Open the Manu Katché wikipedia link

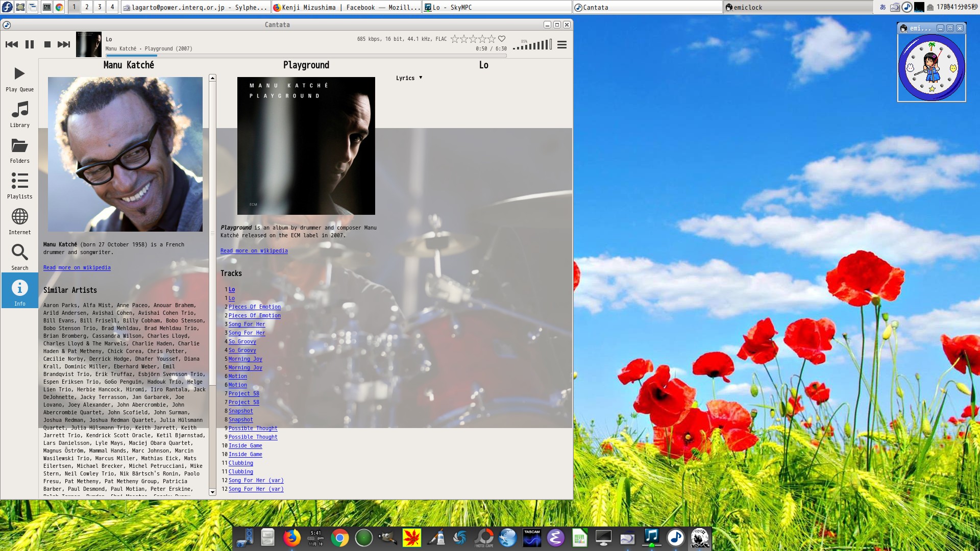[77, 267]
